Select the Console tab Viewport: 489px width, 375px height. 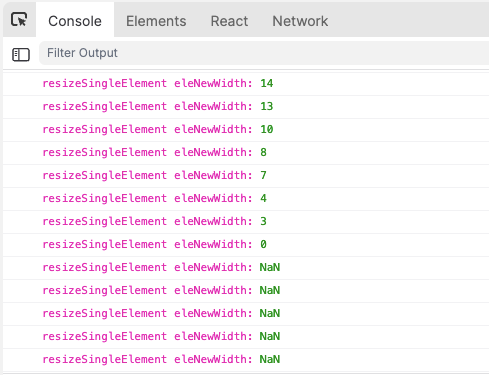tap(75, 21)
